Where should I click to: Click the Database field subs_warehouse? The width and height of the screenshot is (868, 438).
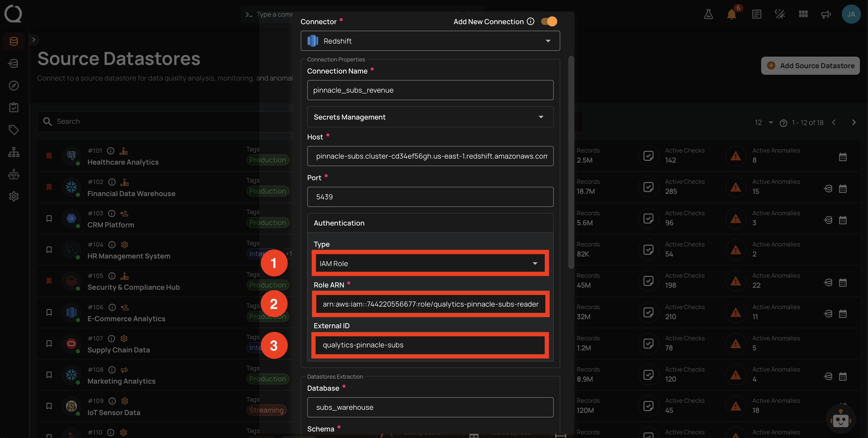(430, 407)
